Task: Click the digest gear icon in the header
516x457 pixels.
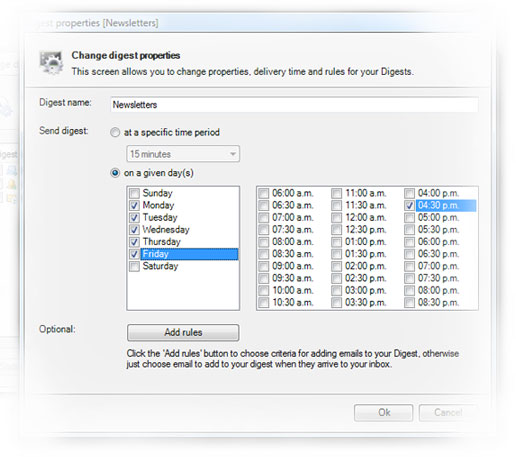Action: 51,62
